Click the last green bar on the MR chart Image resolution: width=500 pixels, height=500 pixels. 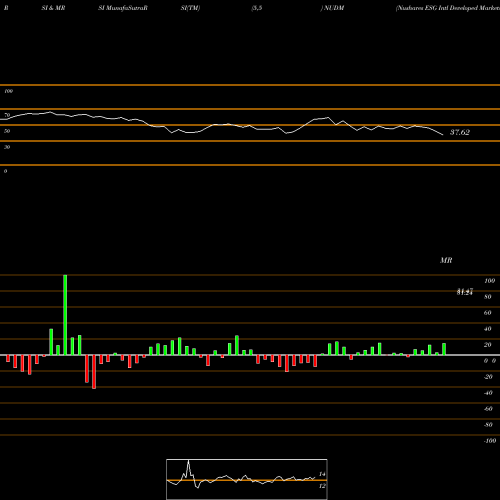(x=444, y=349)
